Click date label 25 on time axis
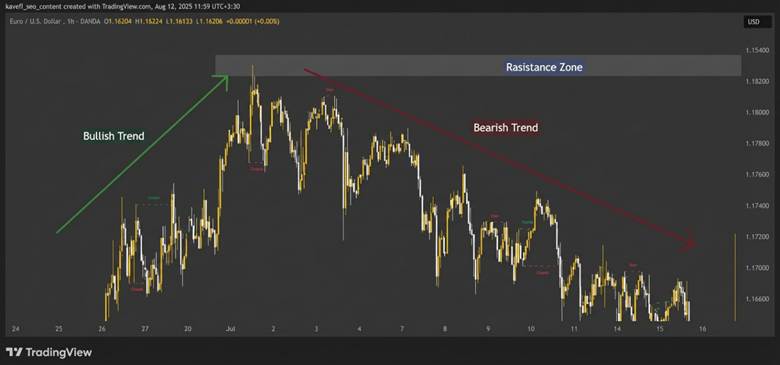The height and width of the screenshot is (365, 780). coord(59,329)
